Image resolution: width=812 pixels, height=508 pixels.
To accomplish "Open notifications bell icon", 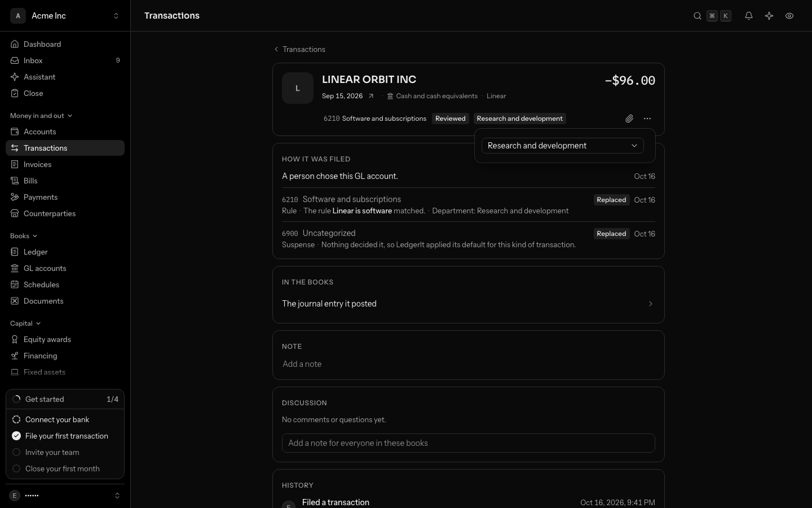I will [749, 16].
